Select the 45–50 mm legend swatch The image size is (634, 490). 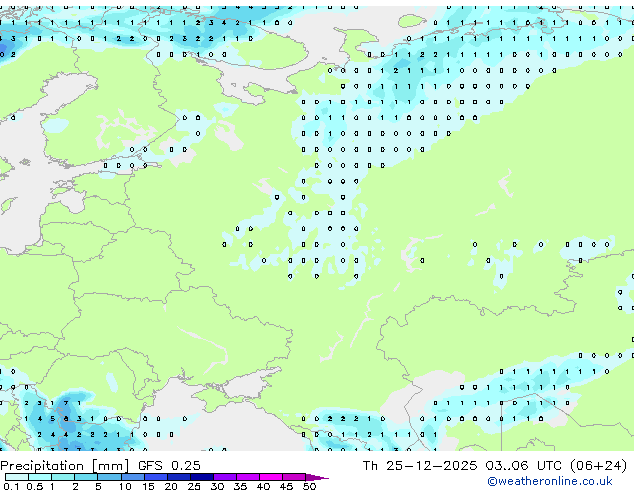294,477
